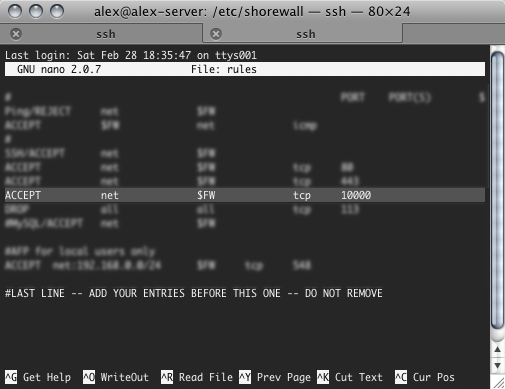Click the window title text

tap(252, 12)
